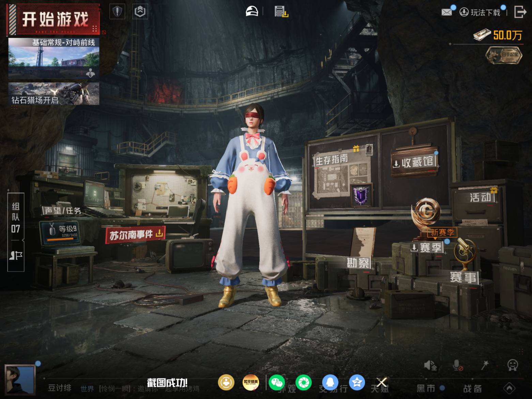
Task: Open the calculator download icon at top
Action: (281, 12)
